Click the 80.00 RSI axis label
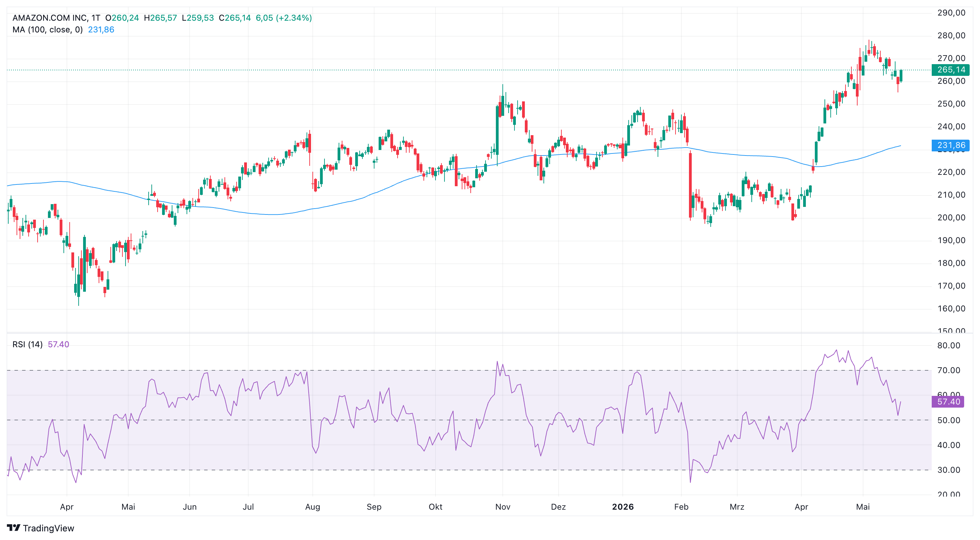The height and width of the screenshot is (540, 980). click(949, 346)
